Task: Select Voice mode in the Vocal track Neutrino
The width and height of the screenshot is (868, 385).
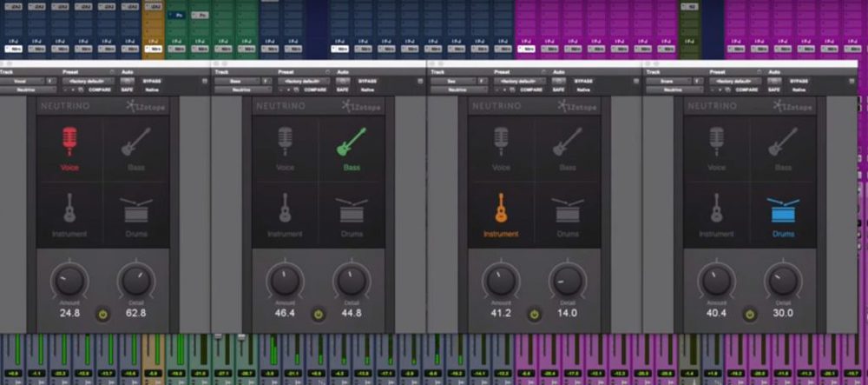Action: point(69,148)
